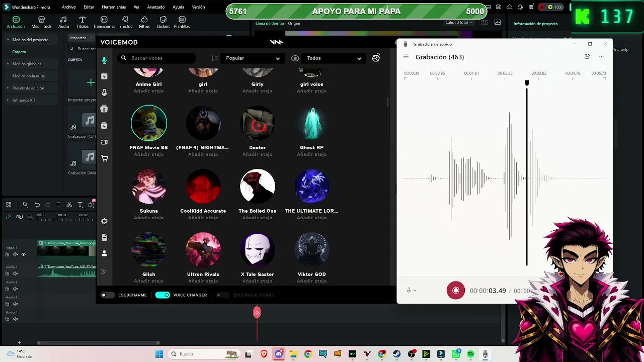Expand Medios globales tree item

(x=8, y=64)
